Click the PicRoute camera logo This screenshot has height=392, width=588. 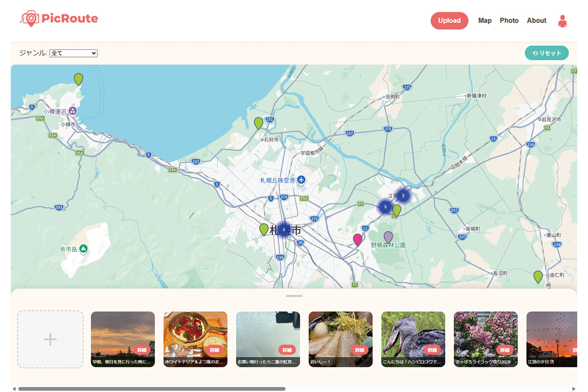[x=30, y=18]
